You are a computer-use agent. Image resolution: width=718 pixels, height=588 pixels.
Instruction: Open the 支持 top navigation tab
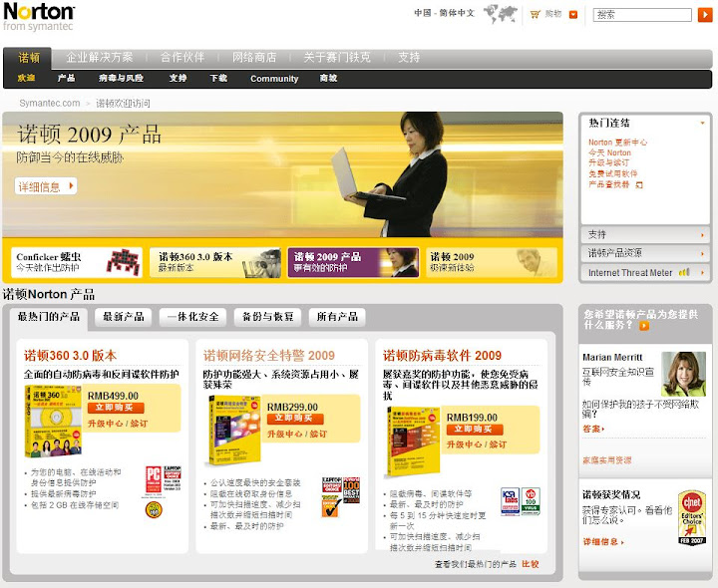point(409,57)
